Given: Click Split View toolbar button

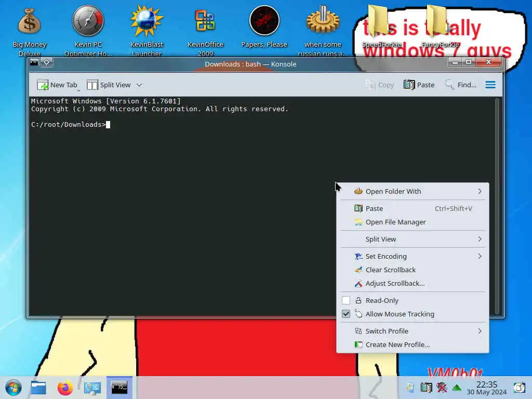Looking at the screenshot, I should (x=109, y=85).
